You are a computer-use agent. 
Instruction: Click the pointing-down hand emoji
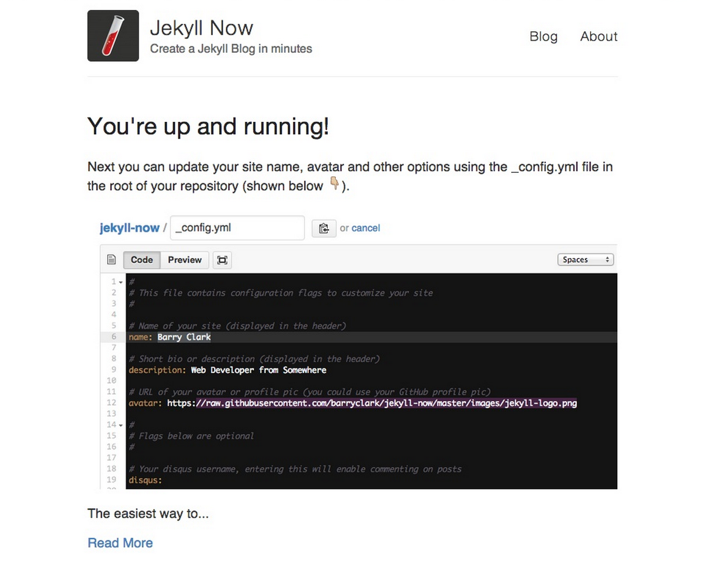[x=335, y=184]
